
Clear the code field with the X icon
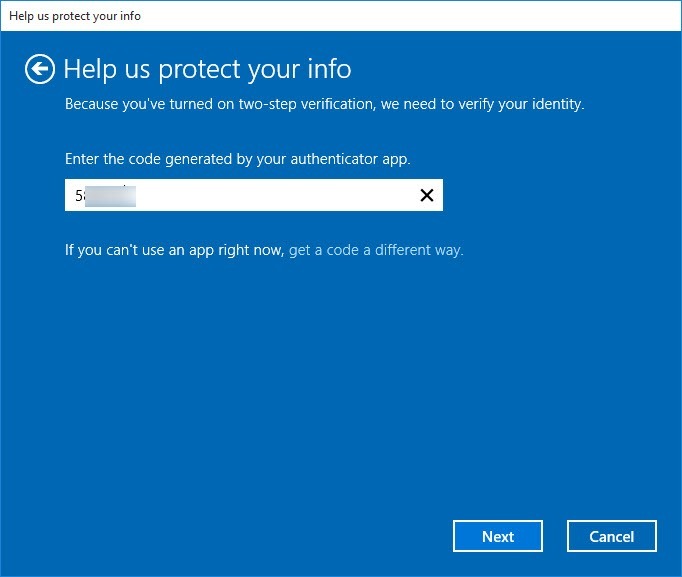pos(427,195)
